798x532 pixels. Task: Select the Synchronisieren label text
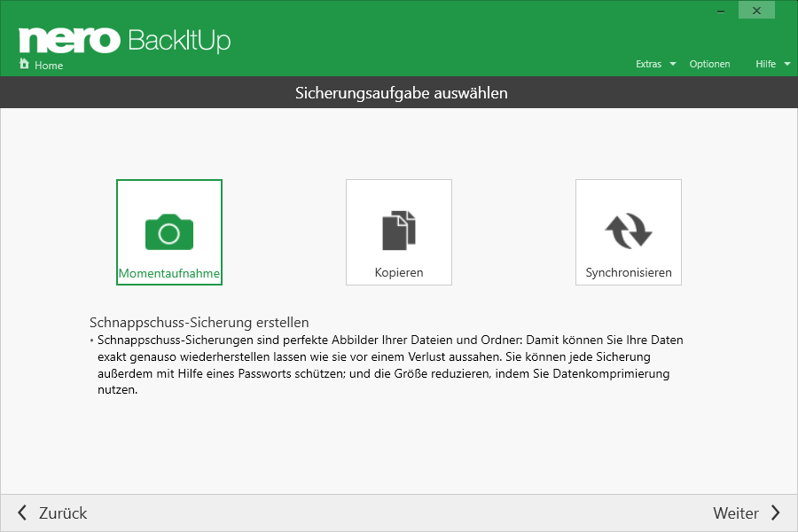pyautogui.click(x=629, y=273)
